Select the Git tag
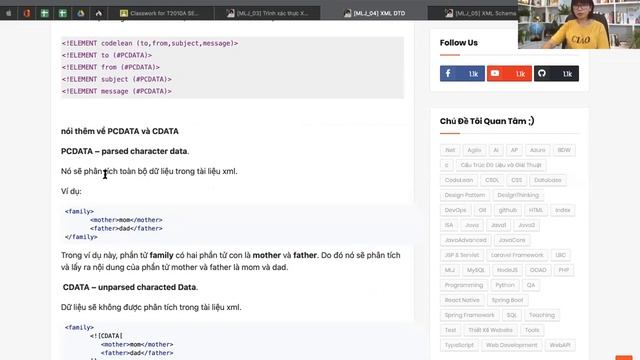Viewport: 640px width, 360px height. pyautogui.click(x=482, y=210)
